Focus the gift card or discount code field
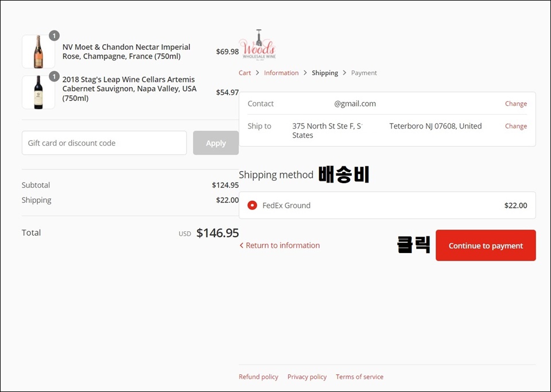Viewport: 551px width, 392px height. 104,143
